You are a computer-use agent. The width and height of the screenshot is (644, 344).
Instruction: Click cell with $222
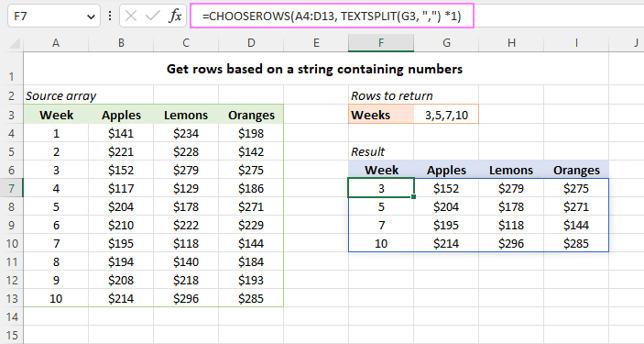[186, 225]
